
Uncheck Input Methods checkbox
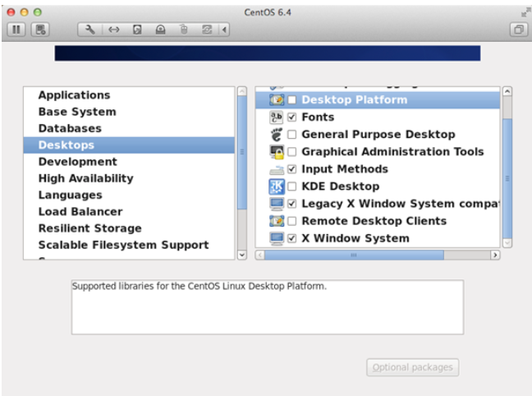291,169
